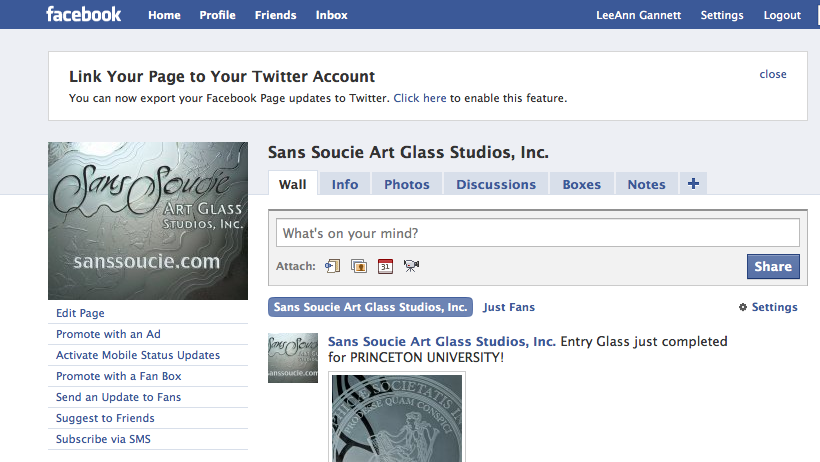Go to the Discussions tab

496,184
